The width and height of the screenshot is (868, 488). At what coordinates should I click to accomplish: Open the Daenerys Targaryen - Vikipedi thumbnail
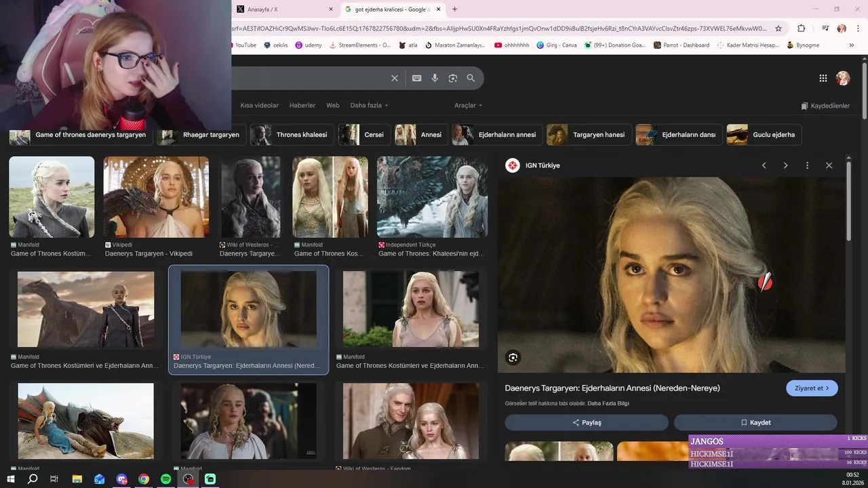(x=156, y=197)
